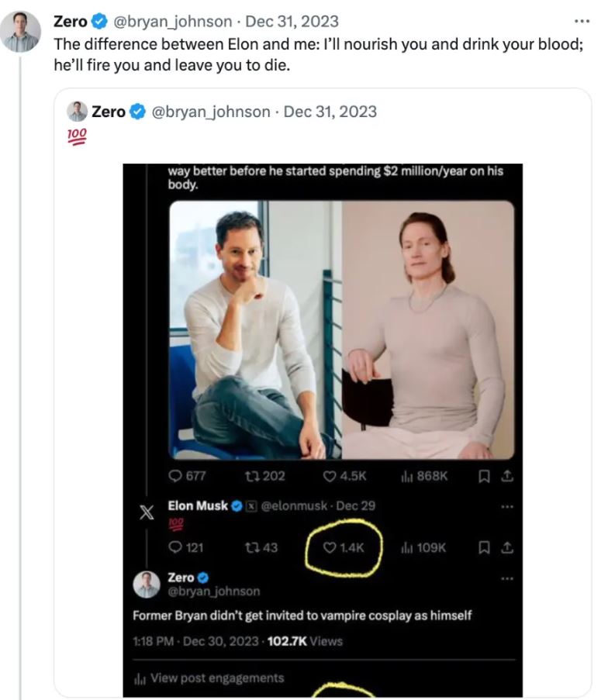Viewport: 601px width, 700px height.
Task: Like Elon Musk's reply with 1.4K likes
Action: coord(330,547)
